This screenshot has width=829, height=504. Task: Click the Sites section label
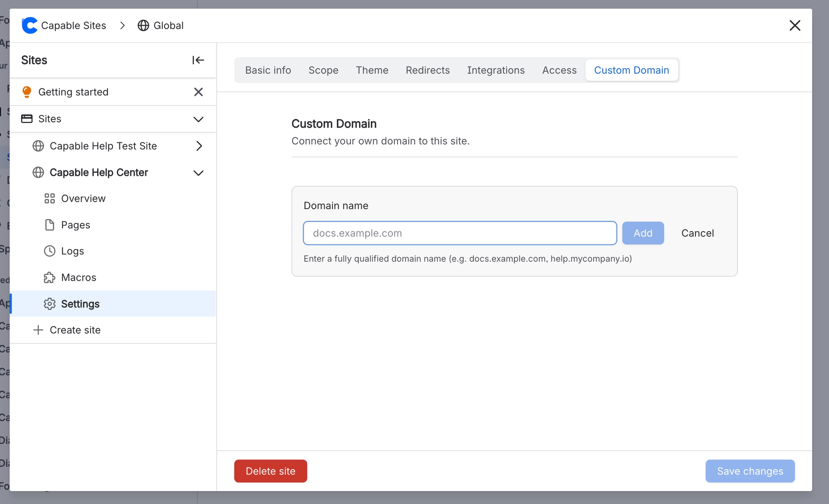tap(50, 119)
